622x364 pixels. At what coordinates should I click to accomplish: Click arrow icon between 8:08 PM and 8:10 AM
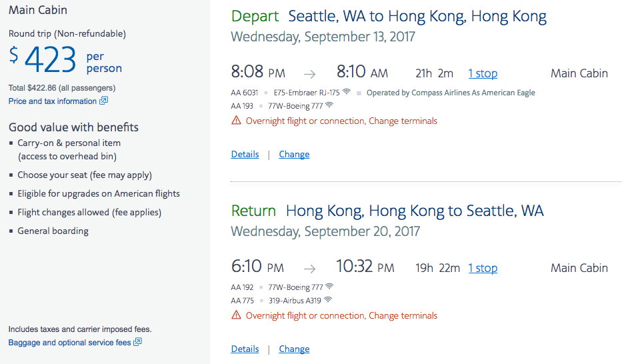309,74
